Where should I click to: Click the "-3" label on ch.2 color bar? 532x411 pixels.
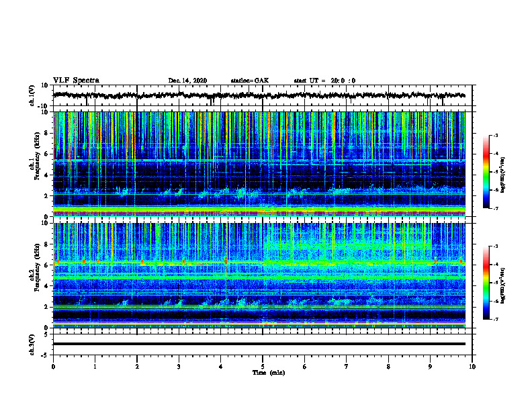point(495,246)
